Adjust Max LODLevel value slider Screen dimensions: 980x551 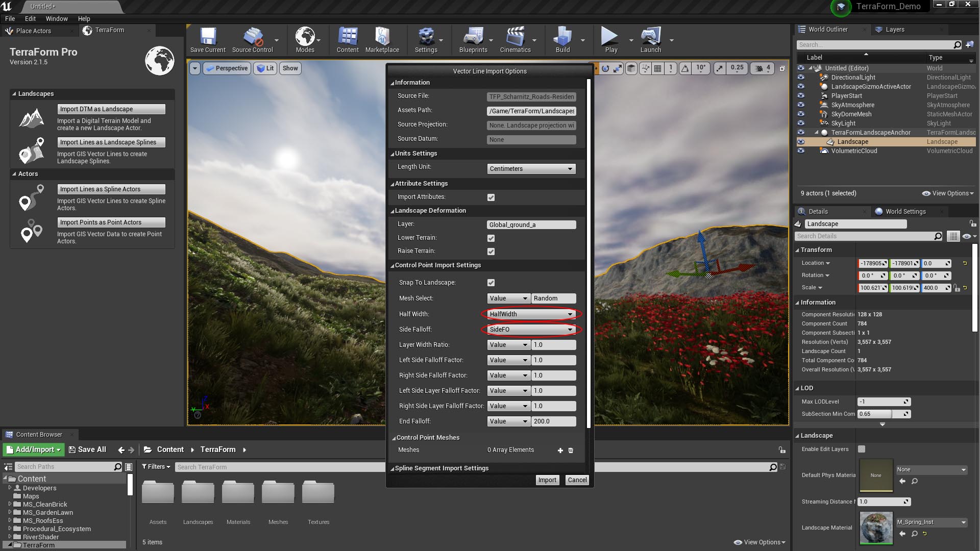pos(884,402)
